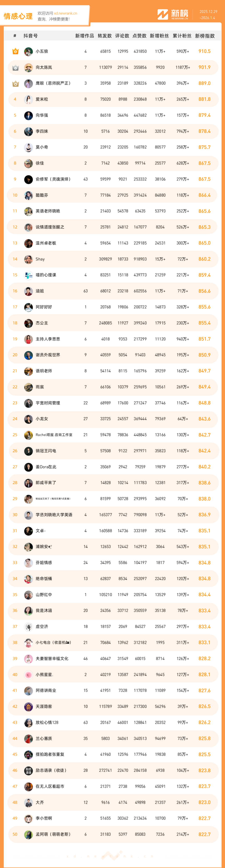The image size is (225, 868).
Task: Click the 情感心理 category title
Action: [x=18, y=16]
